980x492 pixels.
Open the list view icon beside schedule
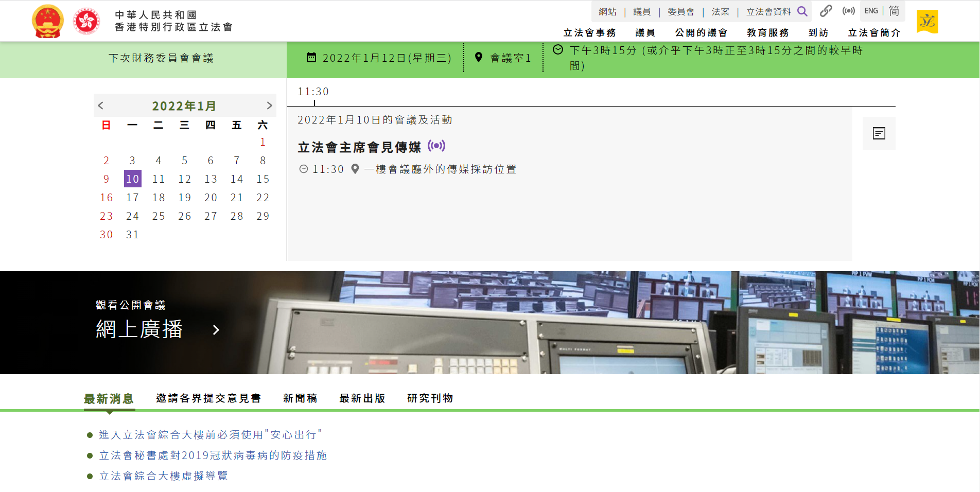pos(879,133)
